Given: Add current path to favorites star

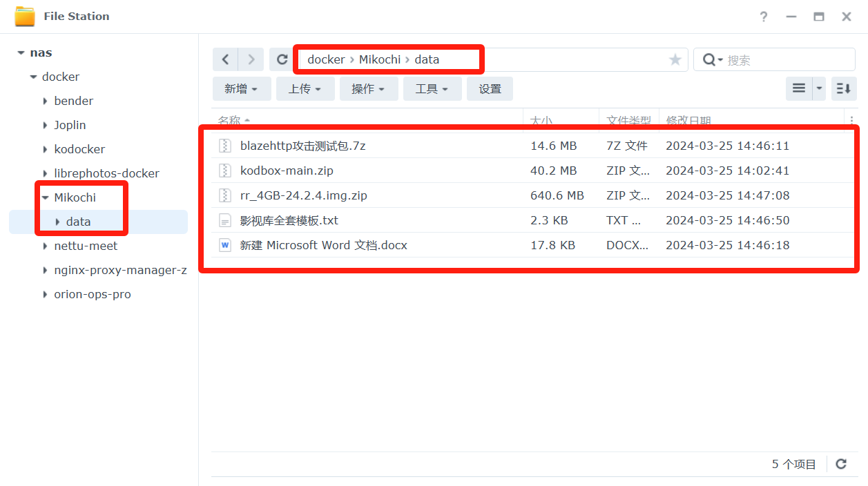Looking at the screenshot, I should click(675, 60).
